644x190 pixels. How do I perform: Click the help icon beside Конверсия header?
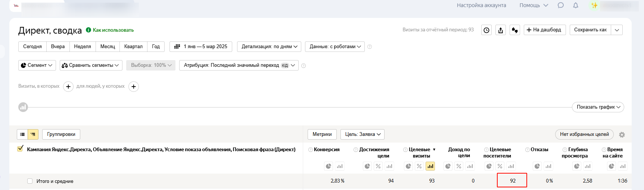pos(311,150)
